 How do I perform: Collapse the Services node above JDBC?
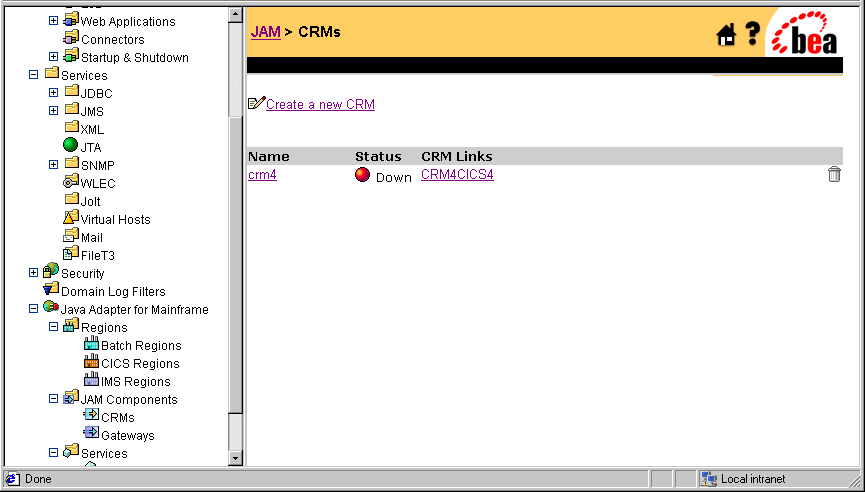(33, 74)
